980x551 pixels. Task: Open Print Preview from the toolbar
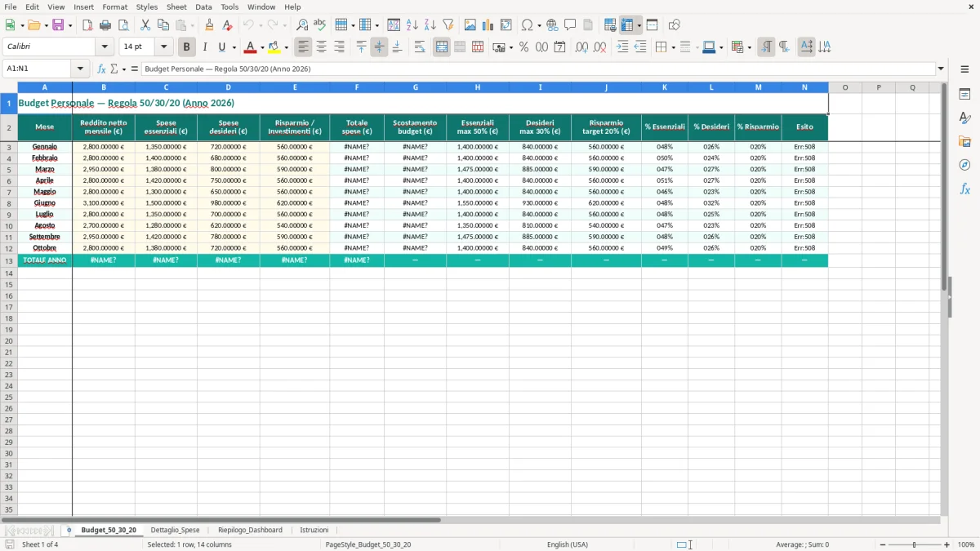click(123, 25)
